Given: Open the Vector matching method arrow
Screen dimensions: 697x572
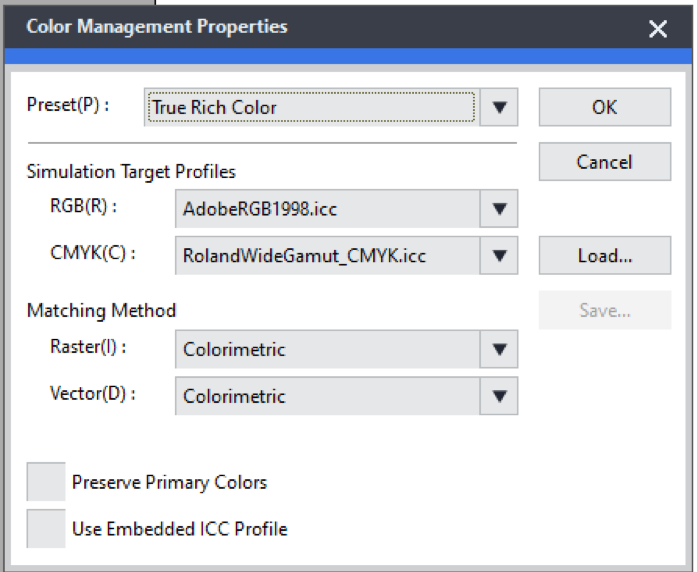Looking at the screenshot, I should tap(500, 396).
